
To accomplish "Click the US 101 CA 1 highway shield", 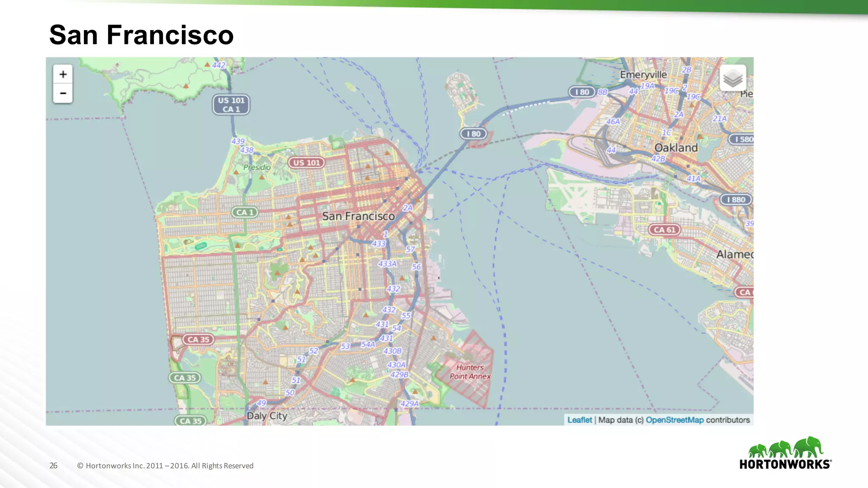I will pos(231,105).
